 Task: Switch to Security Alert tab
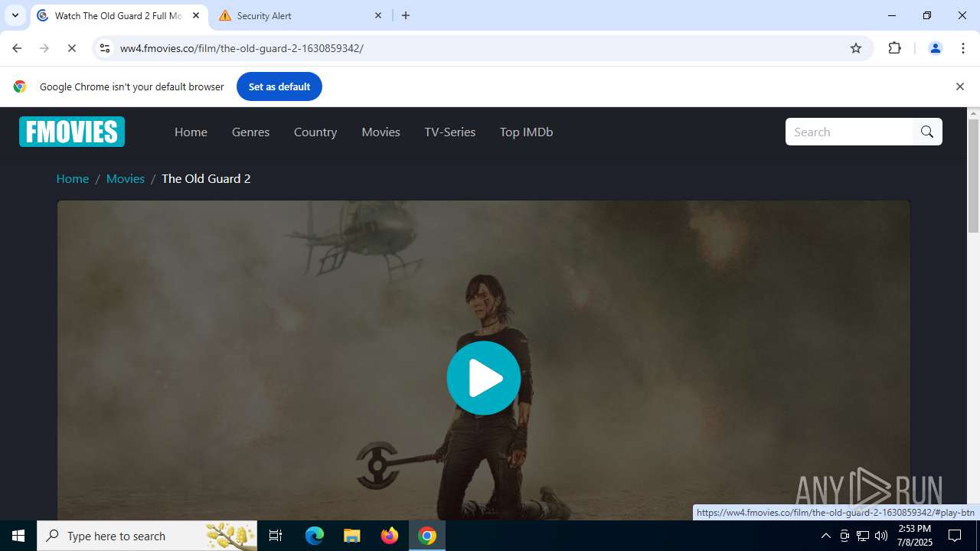(x=299, y=15)
